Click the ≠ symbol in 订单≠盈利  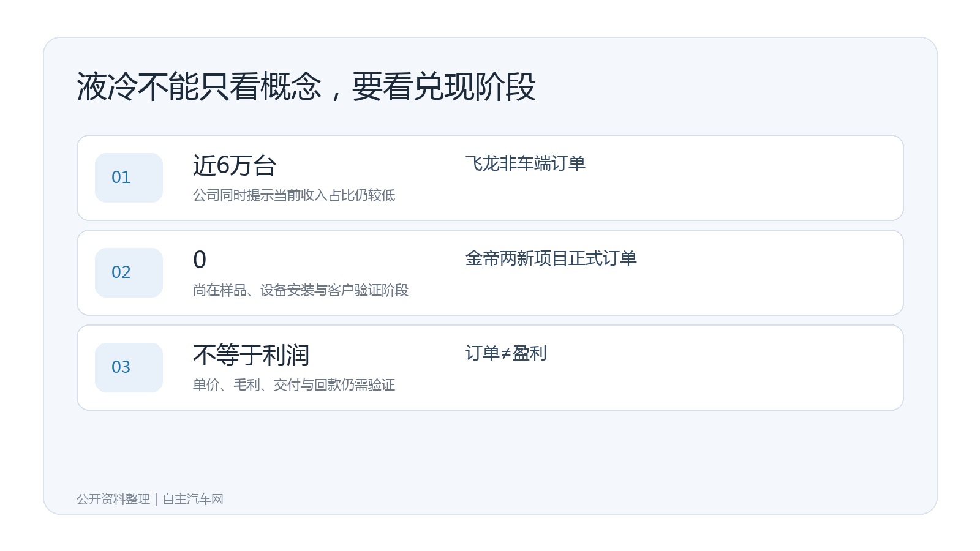click(506, 354)
